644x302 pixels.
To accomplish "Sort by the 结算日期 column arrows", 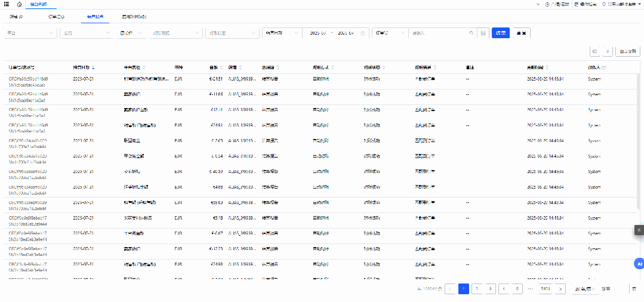I will coord(93,67).
